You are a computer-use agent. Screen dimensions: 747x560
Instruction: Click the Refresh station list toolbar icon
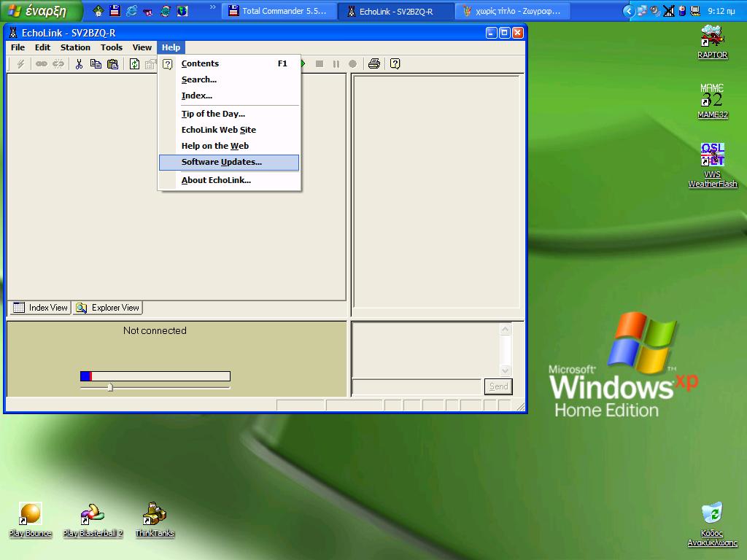[x=134, y=64]
